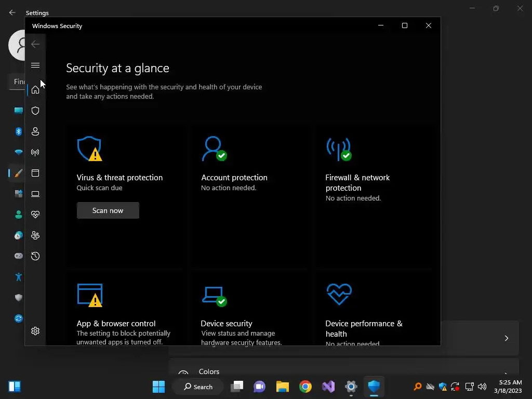Click the Scan now button

coord(108,210)
